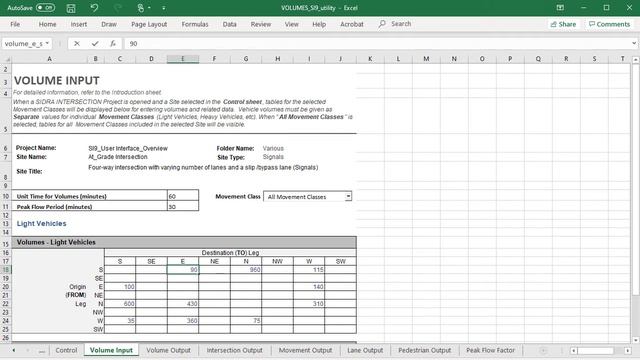Toggle the AutoSave switch
The height and width of the screenshot is (360, 640).
pos(45,8)
